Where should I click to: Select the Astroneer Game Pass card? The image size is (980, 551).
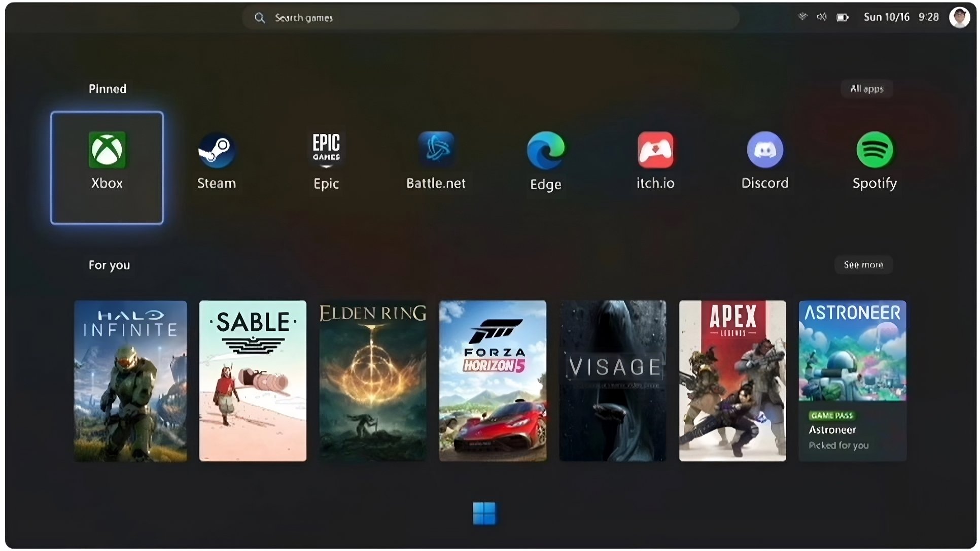852,381
